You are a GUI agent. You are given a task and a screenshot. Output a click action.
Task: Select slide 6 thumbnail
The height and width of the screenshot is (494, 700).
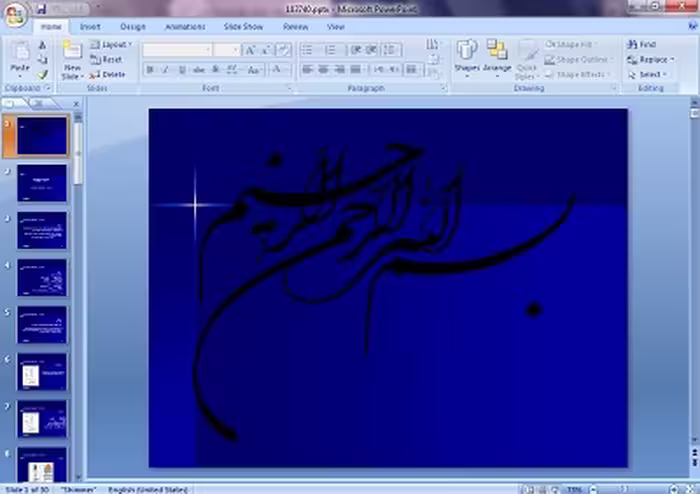click(x=42, y=372)
